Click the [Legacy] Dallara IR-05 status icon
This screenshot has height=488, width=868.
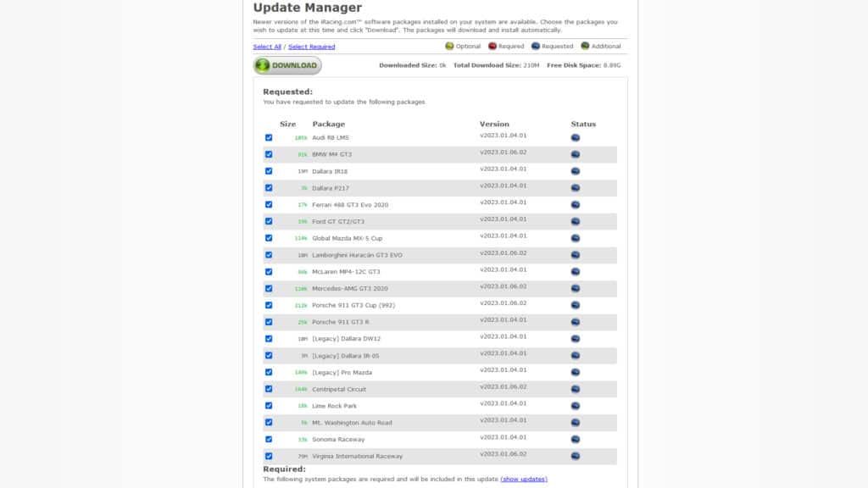pos(576,356)
